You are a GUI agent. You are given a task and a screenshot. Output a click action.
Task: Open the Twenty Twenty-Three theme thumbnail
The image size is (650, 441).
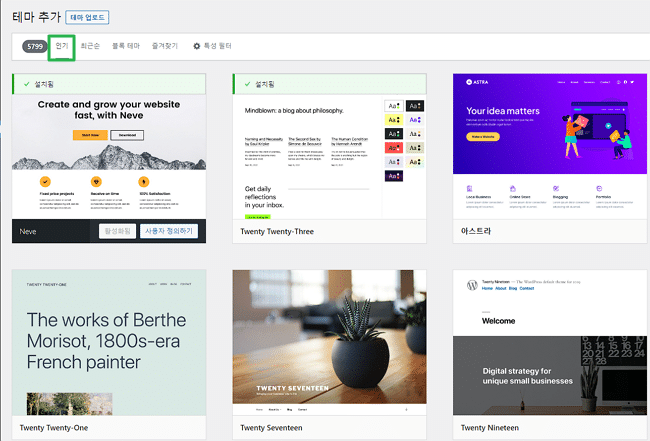tap(329, 157)
